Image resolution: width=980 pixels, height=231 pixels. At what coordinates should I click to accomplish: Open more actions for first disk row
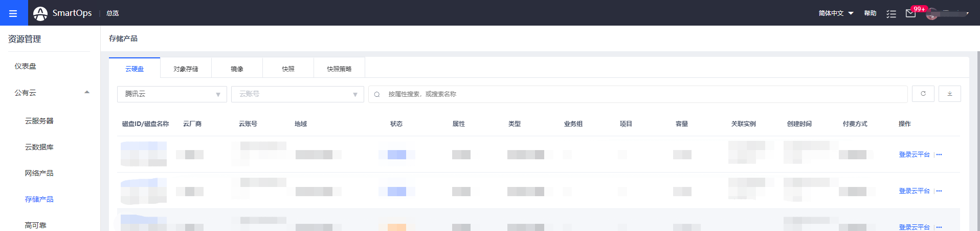coord(939,155)
